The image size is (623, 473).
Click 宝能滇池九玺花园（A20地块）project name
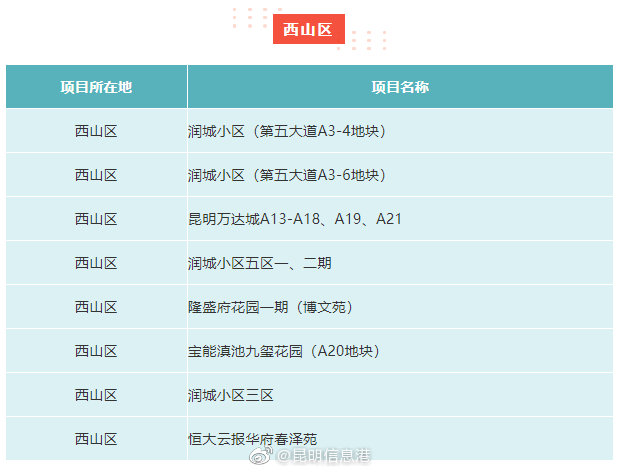click(x=284, y=351)
